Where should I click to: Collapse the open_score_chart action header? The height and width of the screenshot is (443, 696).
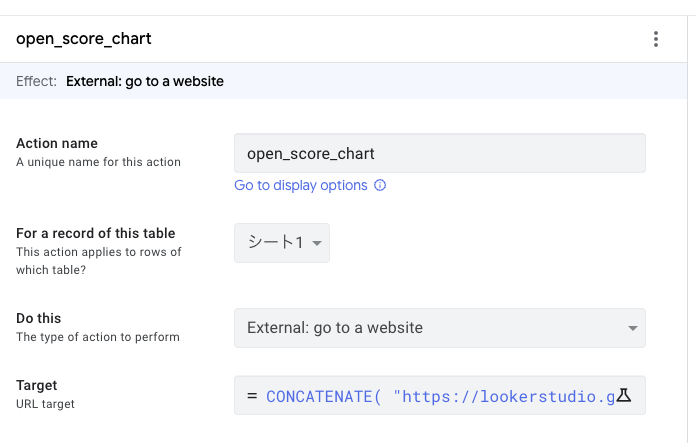point(300,40)
